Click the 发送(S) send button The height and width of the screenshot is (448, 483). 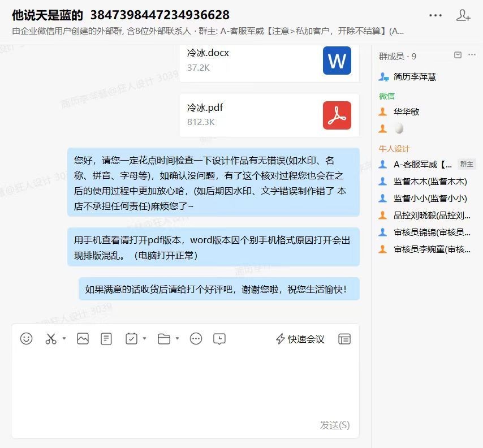334,425
